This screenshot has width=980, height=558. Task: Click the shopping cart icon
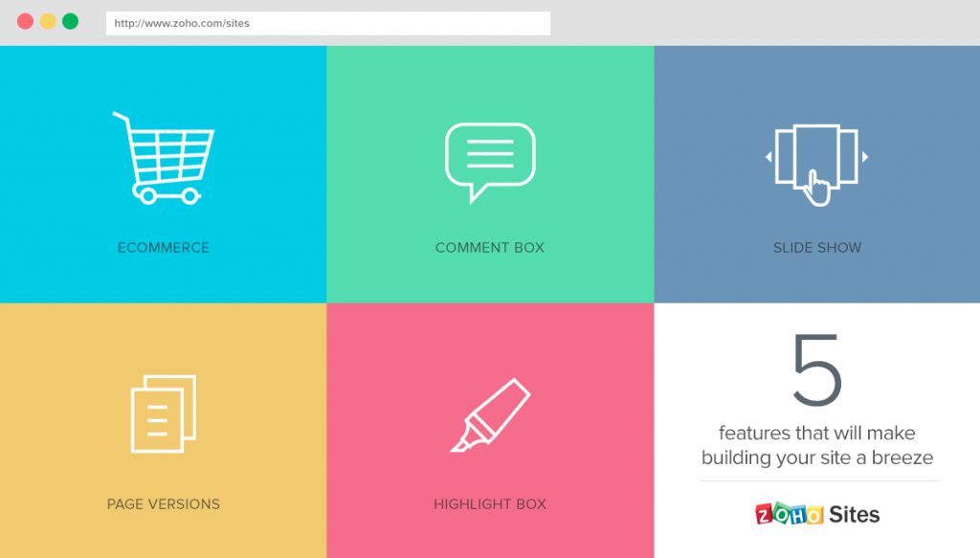[164, 158]
